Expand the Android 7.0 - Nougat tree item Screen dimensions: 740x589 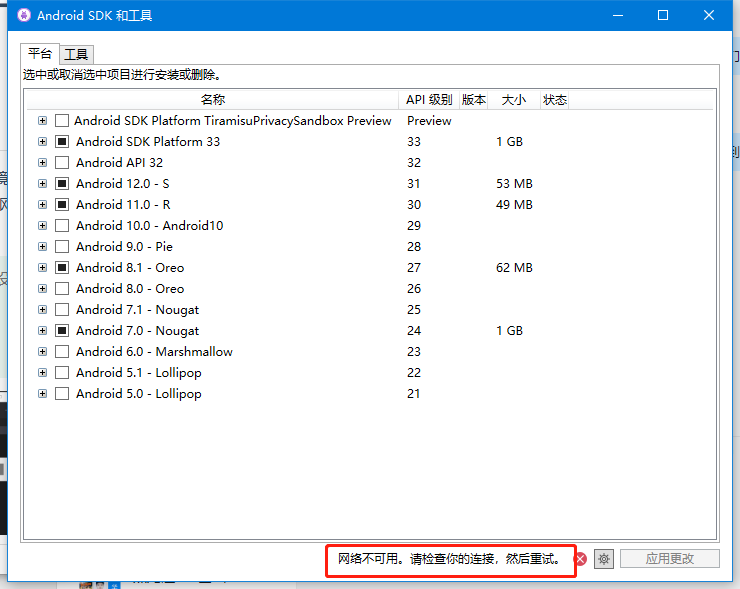click(42, 330)
